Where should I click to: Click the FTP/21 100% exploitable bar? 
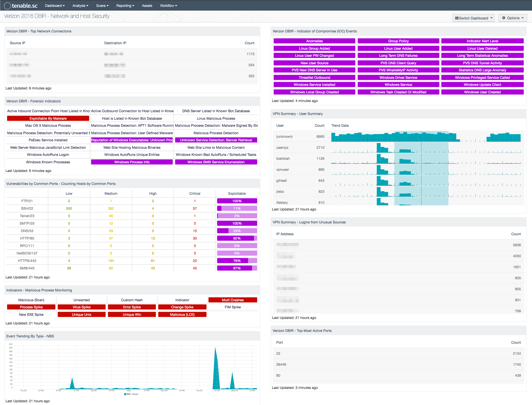pos(237,201)
